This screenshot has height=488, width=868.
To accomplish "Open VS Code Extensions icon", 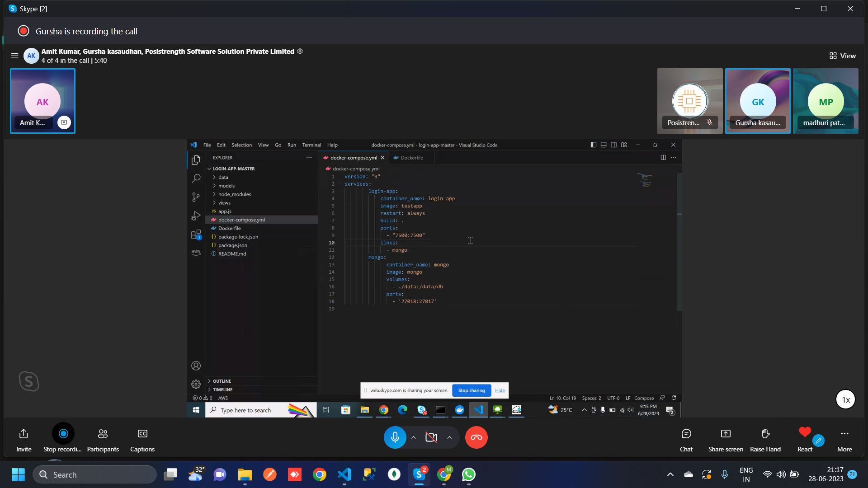I will pyautogui.click(x=196, y=235).
